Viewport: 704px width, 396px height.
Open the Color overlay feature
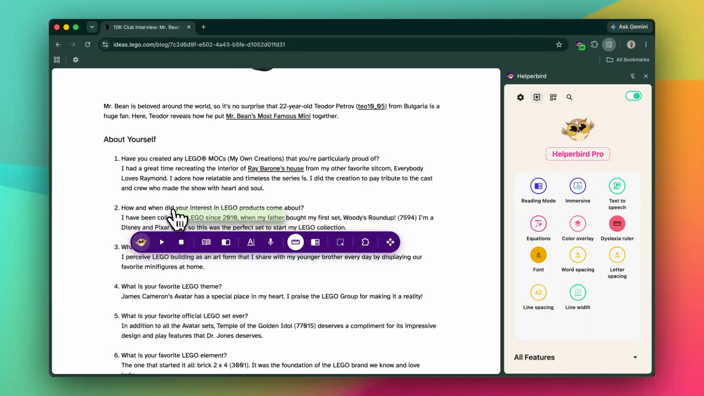pos(577,228)
